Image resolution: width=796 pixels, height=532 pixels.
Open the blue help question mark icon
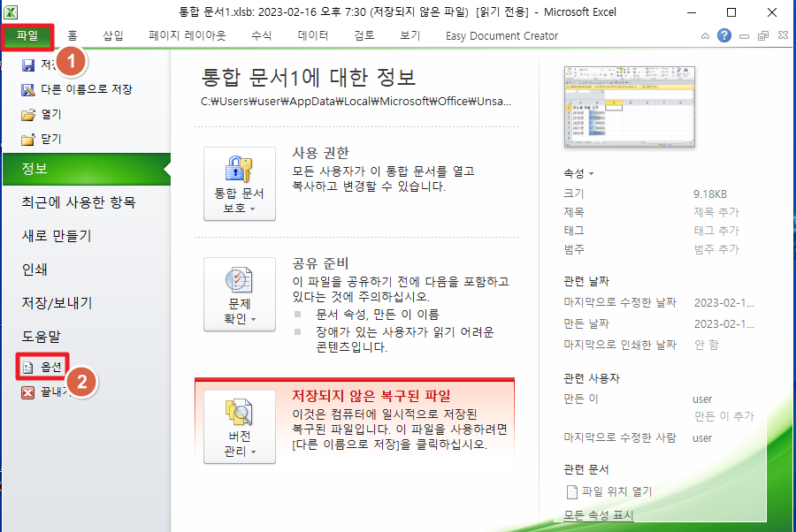[x=724, y=35]
